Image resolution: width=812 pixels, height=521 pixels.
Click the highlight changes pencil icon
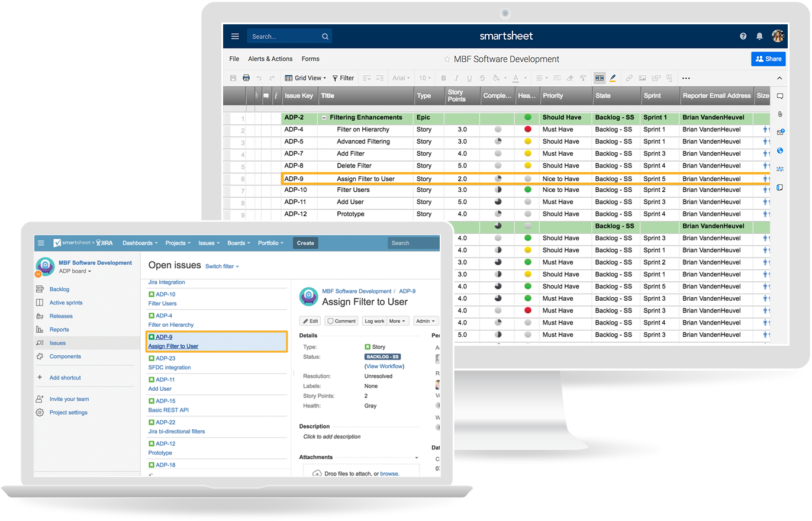point(613,78)
